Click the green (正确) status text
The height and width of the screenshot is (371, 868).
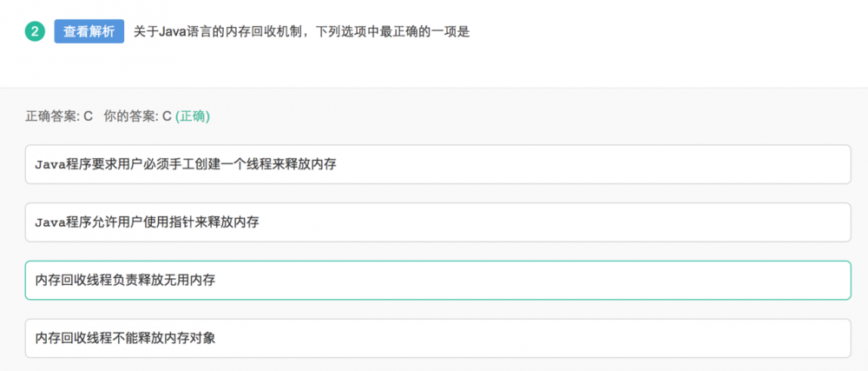pos(193,116)
